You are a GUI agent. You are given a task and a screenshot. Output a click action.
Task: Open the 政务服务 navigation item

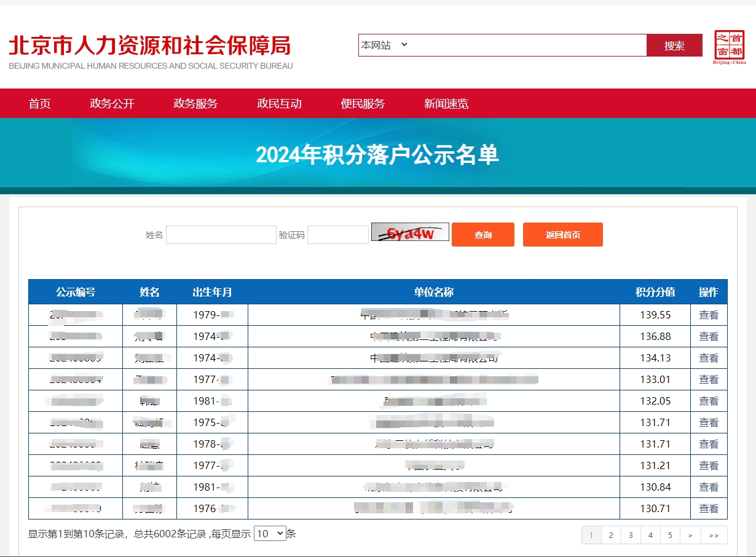click(195, 103)
